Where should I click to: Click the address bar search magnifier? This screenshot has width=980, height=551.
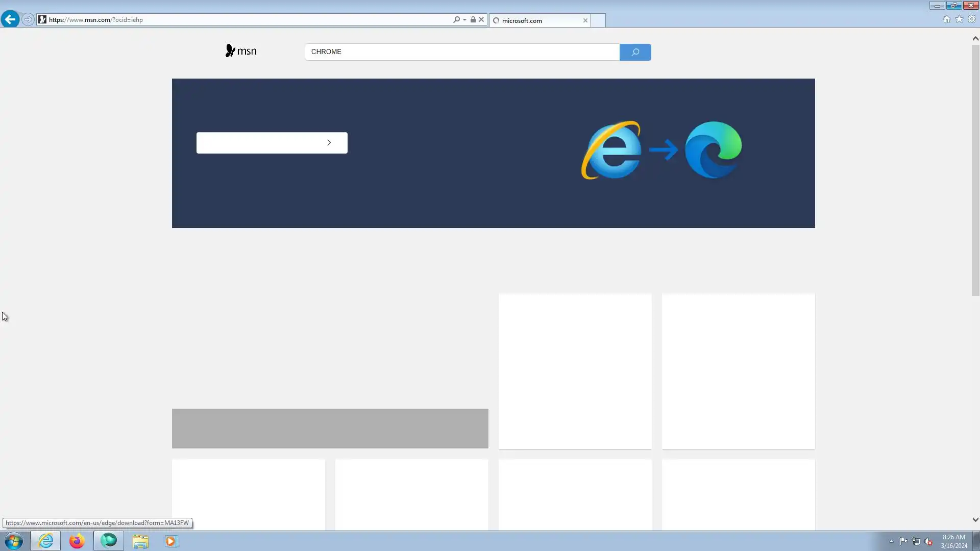(456, 19)
